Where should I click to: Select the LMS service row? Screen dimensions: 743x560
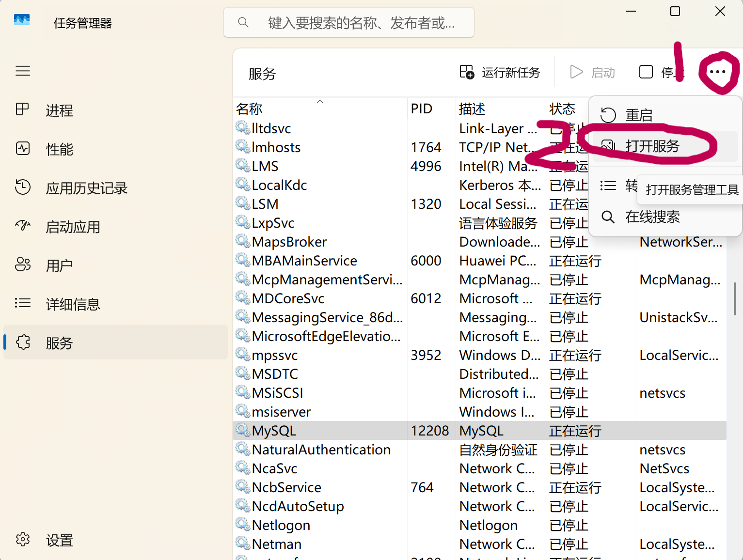[412, 166]
